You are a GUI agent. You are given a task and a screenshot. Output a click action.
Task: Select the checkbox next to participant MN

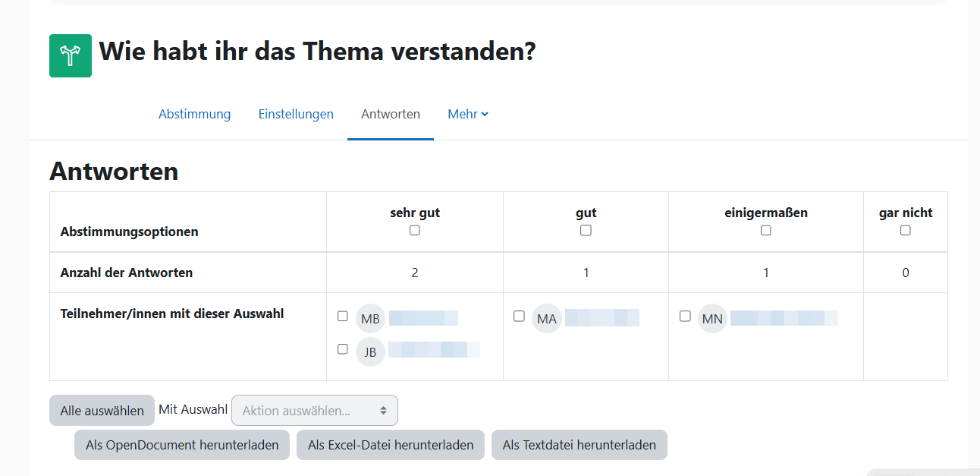tap(685, 316)
